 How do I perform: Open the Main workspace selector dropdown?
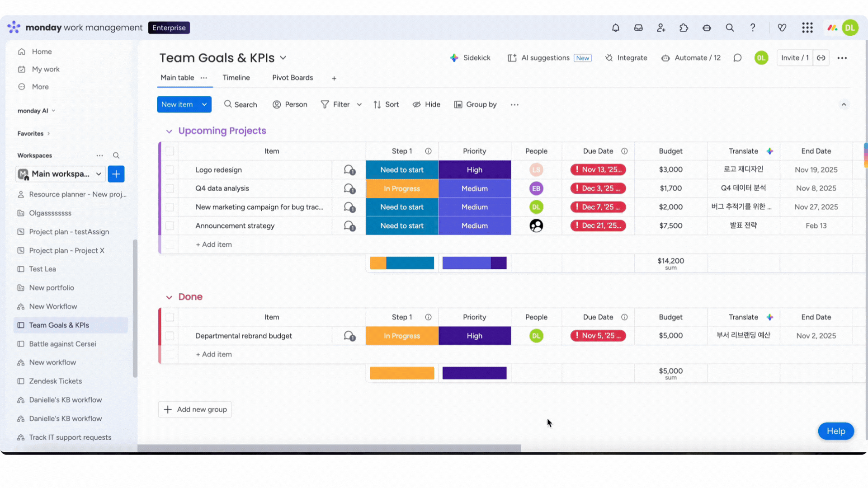pyautogui.click(x=61, y=174)
